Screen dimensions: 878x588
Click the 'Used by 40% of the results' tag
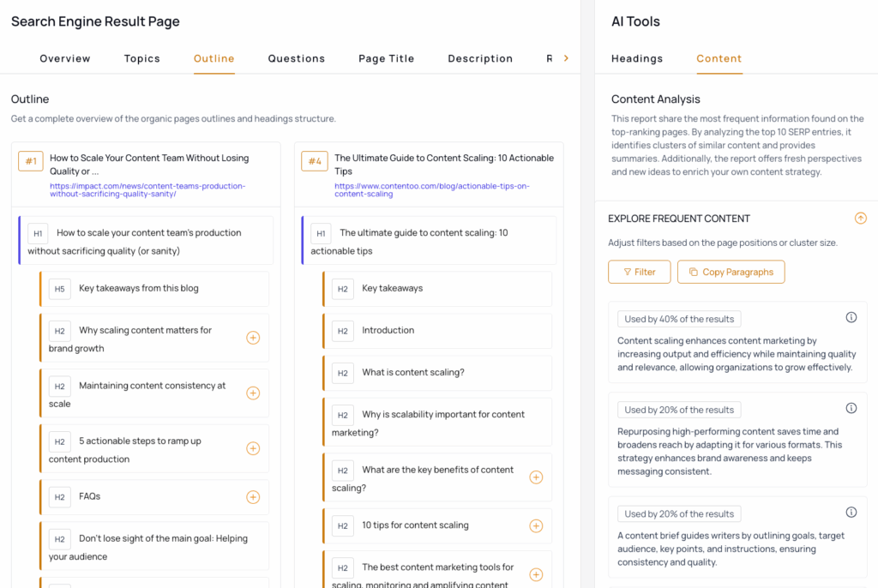[679, 319]
